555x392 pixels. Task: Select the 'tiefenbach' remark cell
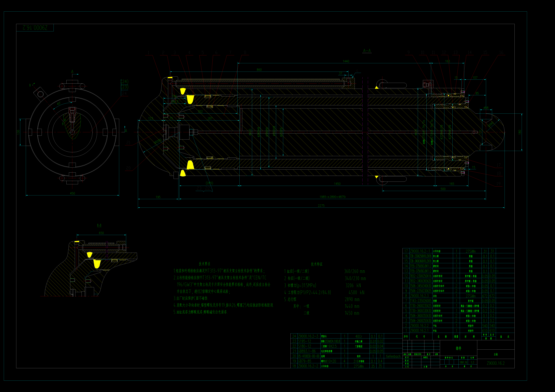click(x=393, y=356)
